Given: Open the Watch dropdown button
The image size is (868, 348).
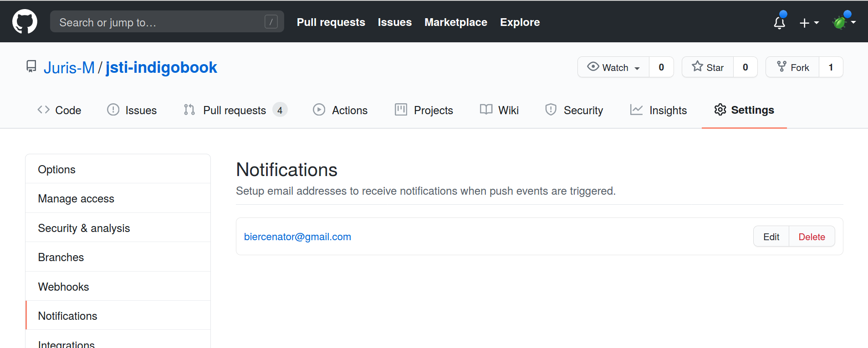Looking at the screenshot, I should point(613,67).
